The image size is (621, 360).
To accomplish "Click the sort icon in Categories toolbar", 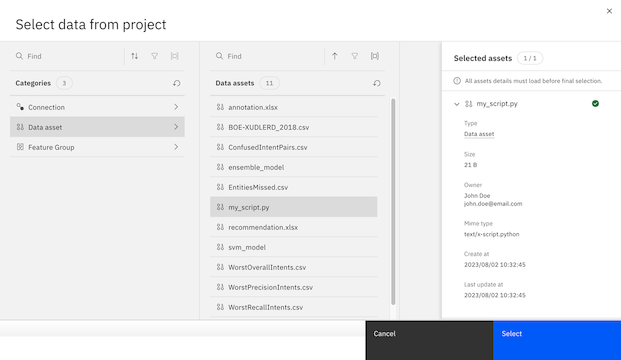I will pyautogui.click(x=135, y=56).
